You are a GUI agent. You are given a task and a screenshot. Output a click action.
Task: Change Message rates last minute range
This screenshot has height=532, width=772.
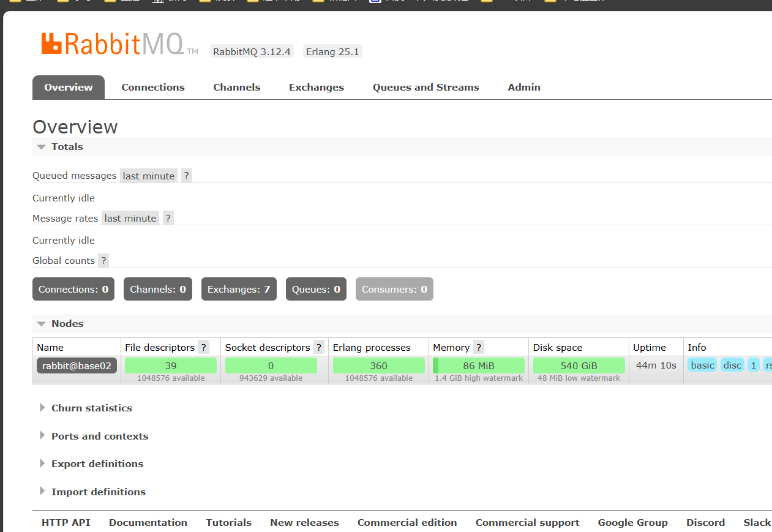click(x=130, y=218)
